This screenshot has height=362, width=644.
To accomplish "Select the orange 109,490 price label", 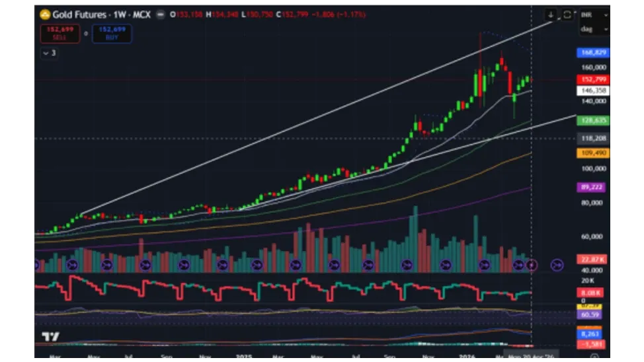I will pos(593,153).
